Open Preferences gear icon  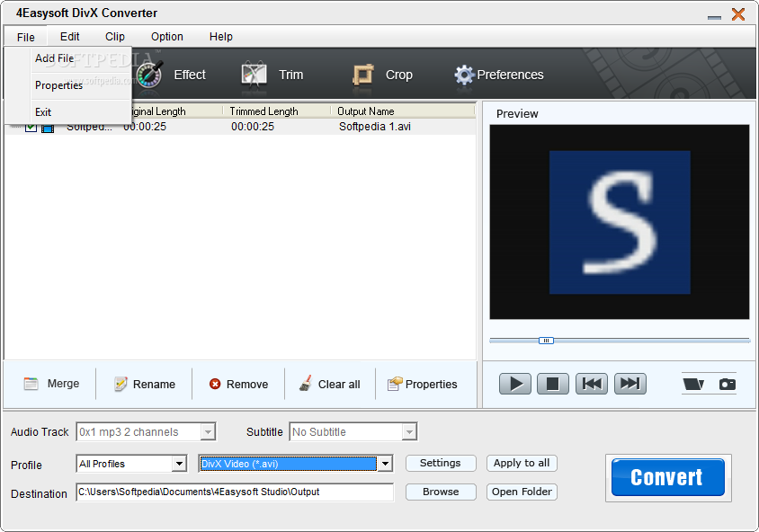pos(464,75)
